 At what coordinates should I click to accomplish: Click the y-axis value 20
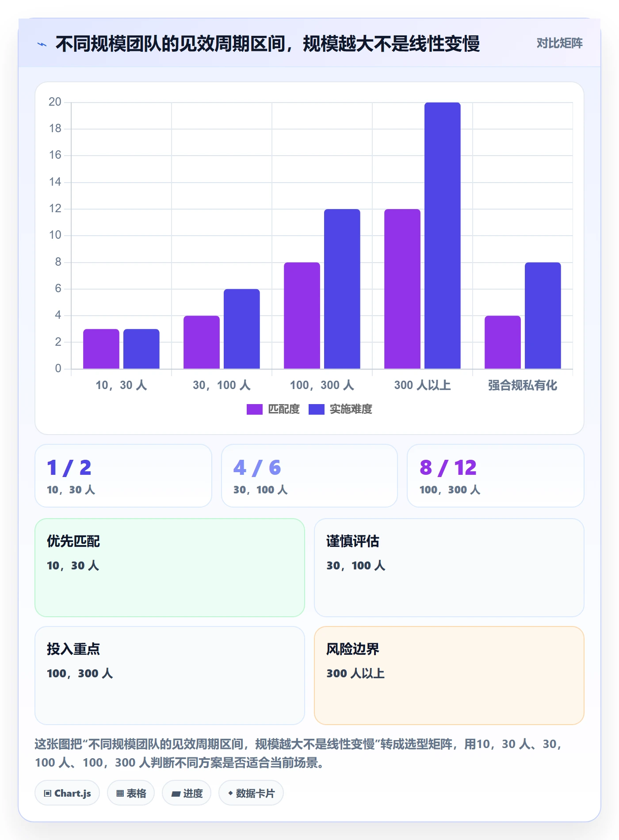coord(55,102)
